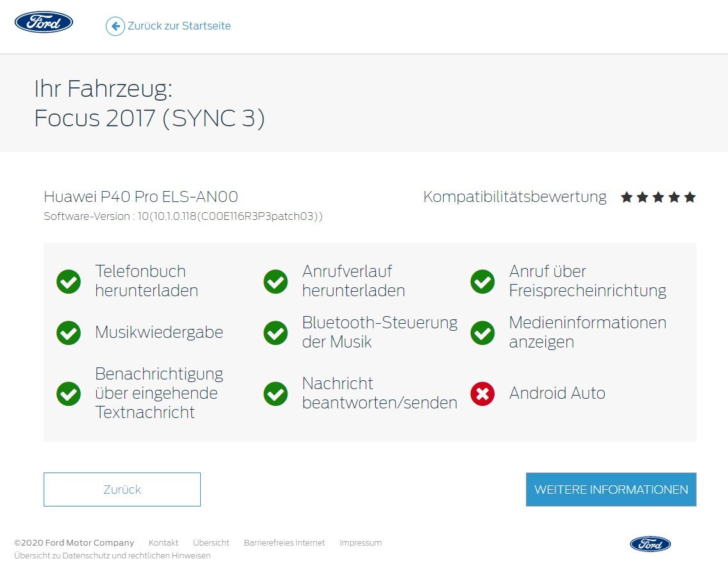Click the five-star compatibility rating
Viewport: 728px width, 561px height.
658,197
